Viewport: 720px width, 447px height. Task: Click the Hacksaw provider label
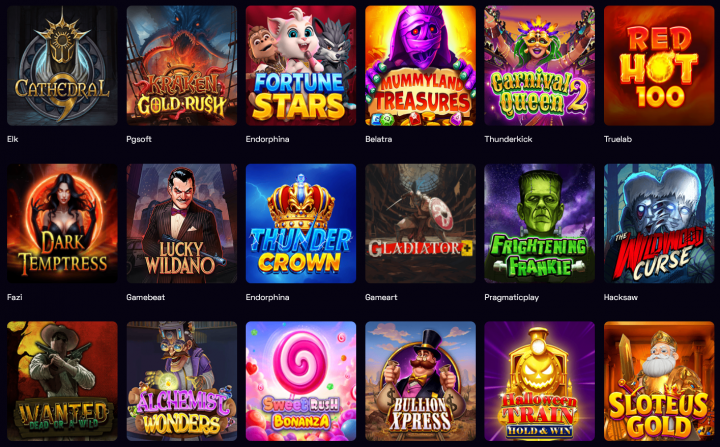tap(620, 297)
